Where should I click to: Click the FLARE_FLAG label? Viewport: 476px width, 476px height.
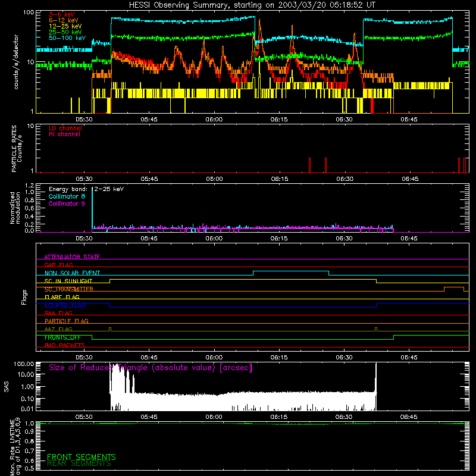coord(62,297)
